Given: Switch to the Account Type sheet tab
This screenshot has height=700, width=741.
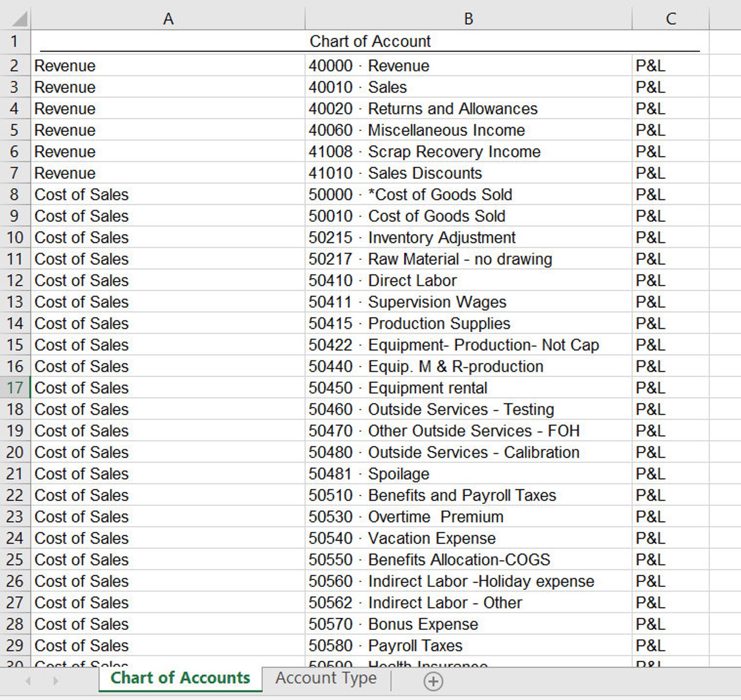Looking at the screenshot, I should click(326, 678).
